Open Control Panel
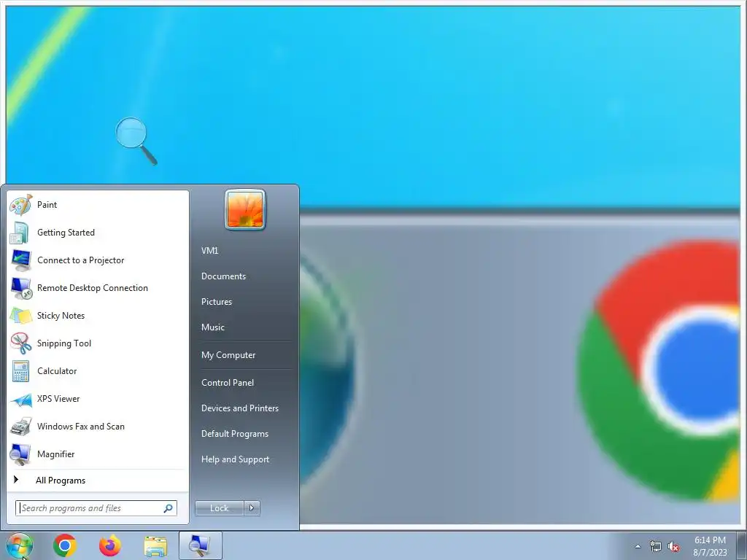The width and height of the screenshot is (747, 560). click(228, 383)
